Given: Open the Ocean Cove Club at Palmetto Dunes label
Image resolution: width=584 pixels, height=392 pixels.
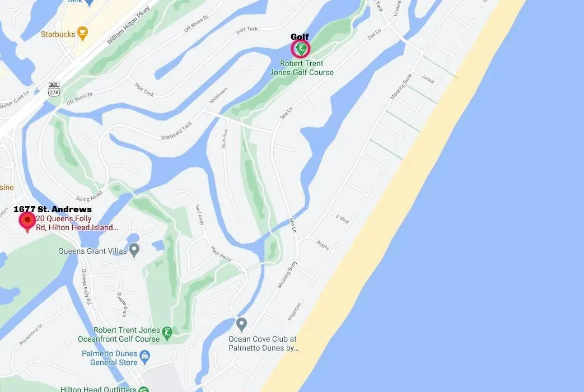Looking at the screenshot, I should pyautogui.click(x=263, y=343).
